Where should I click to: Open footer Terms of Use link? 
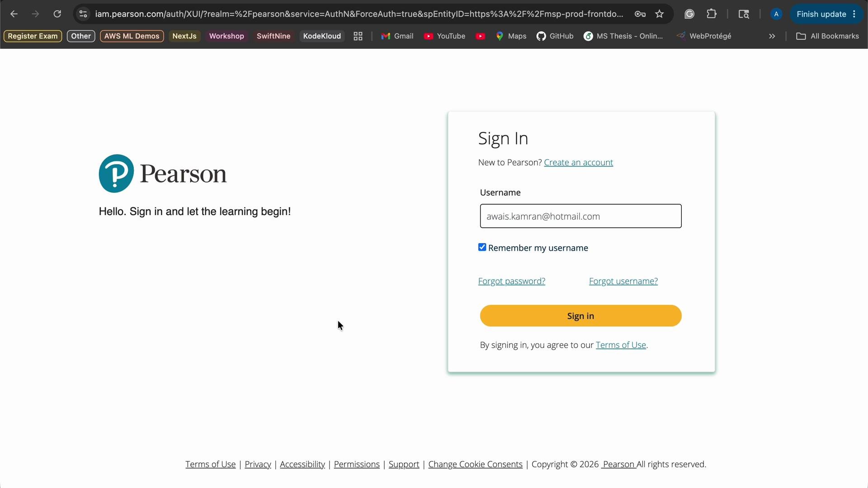210,465
